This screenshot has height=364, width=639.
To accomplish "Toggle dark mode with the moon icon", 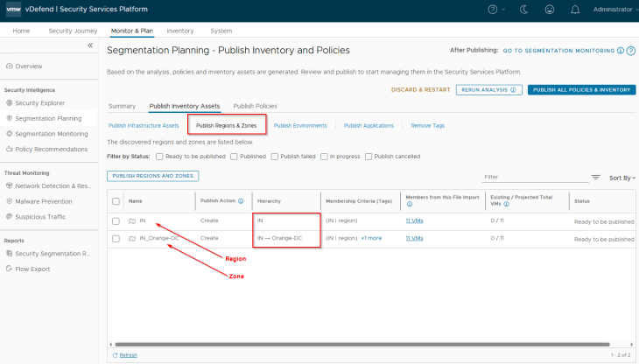I will point(524,9).
